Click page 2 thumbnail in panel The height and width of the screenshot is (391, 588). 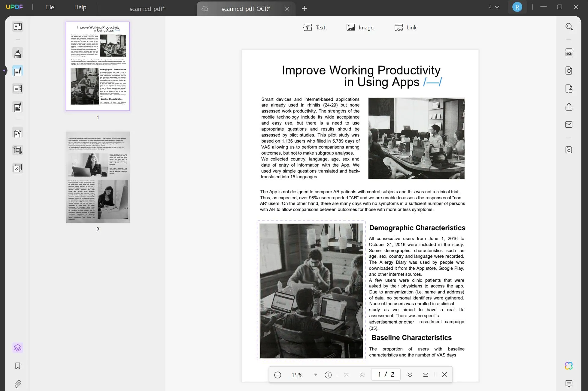coord(98,177)
